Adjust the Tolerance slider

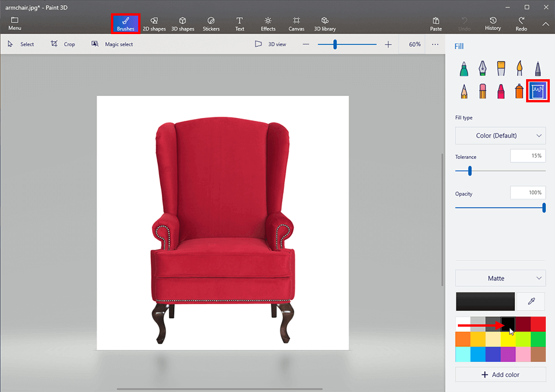[469, 171]
